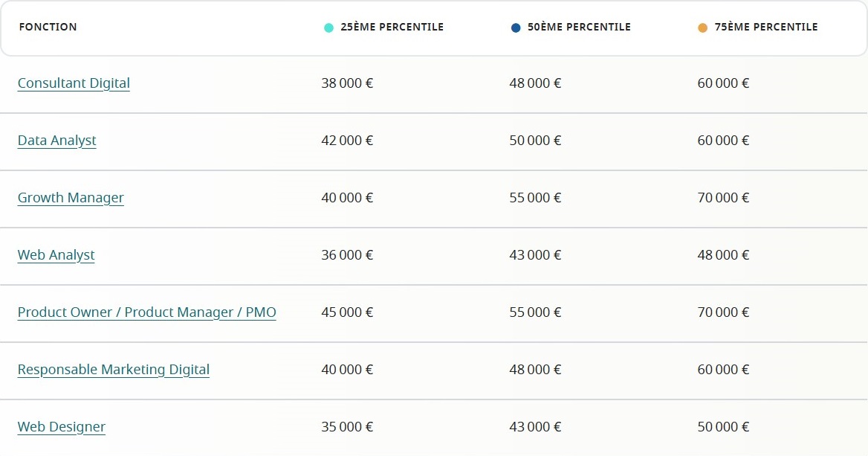The width and height of the screenshot is (868, 456).
Task: Click the 50ÈME PERCENTILE column header
Action: click(579, 27)
